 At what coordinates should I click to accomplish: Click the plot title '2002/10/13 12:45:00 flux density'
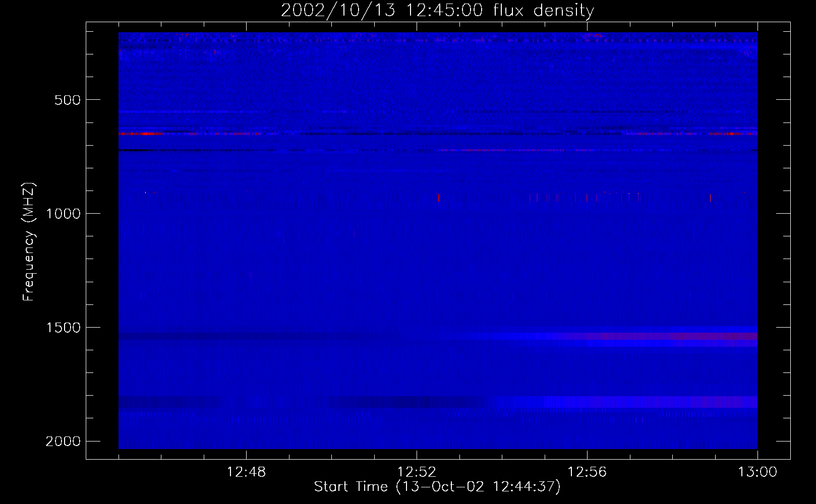(x=437, y=11)
